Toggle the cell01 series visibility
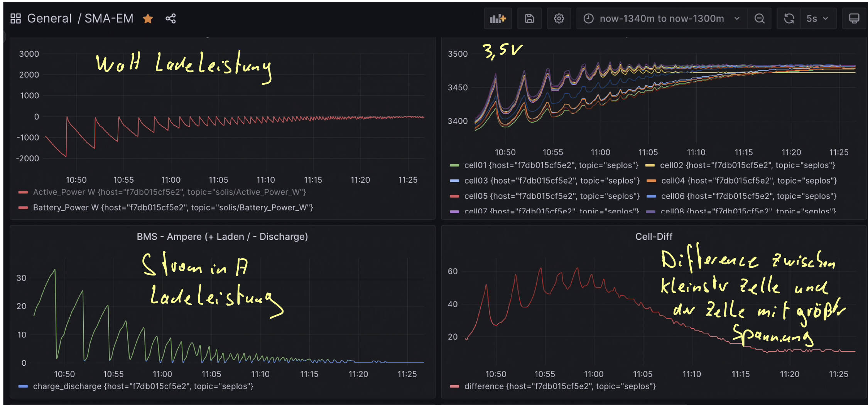The image size is (868, 405). click(x=551, y=165)
